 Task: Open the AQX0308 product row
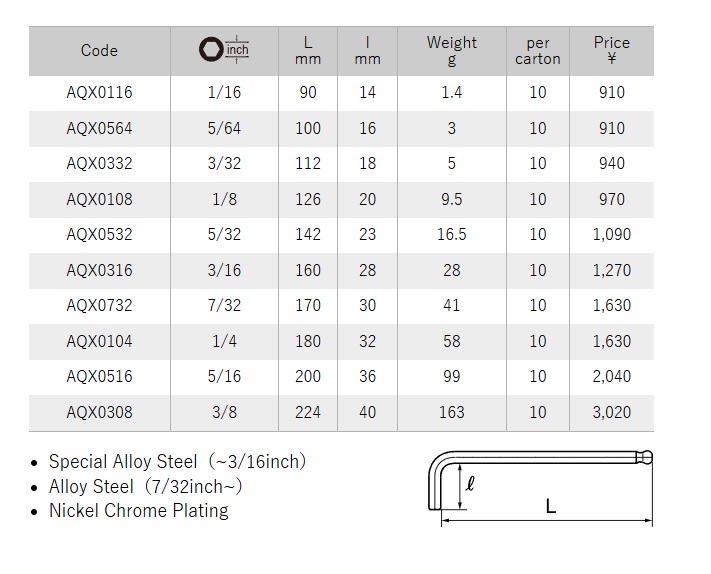[x=99, y=412]
